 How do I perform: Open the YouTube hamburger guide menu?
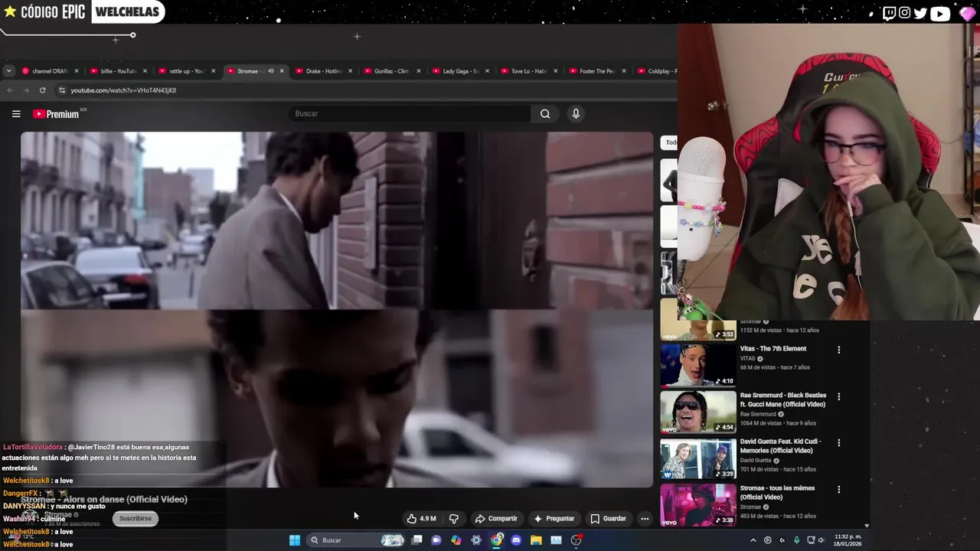[16, 114]
